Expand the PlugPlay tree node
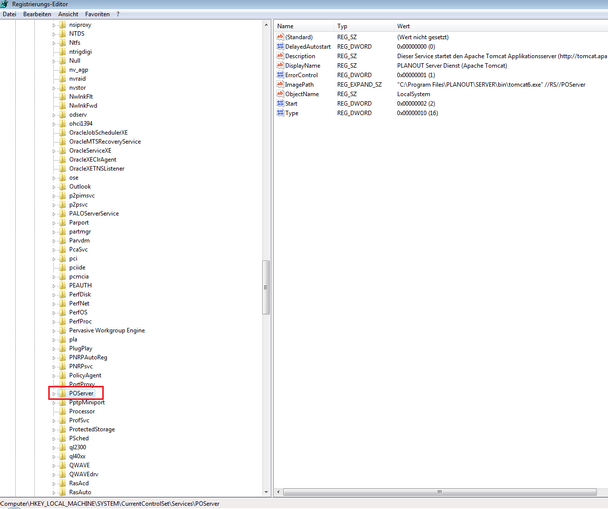 tap(54, 349)
